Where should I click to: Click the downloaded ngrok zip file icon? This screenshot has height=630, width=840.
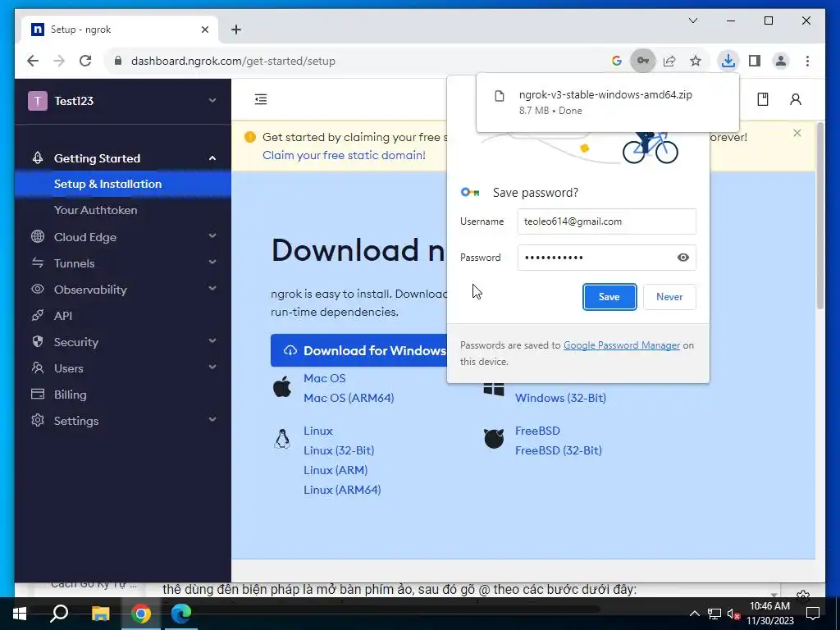pyautogui.click(x=500, y=97)
